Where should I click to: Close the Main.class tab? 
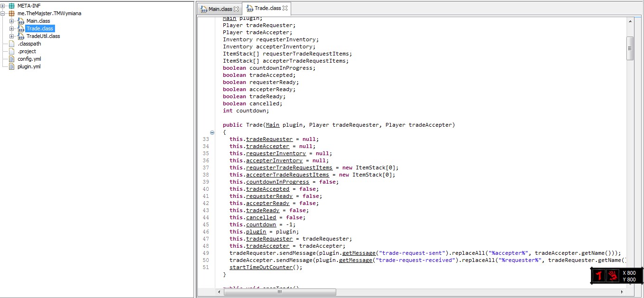point(236,9)
